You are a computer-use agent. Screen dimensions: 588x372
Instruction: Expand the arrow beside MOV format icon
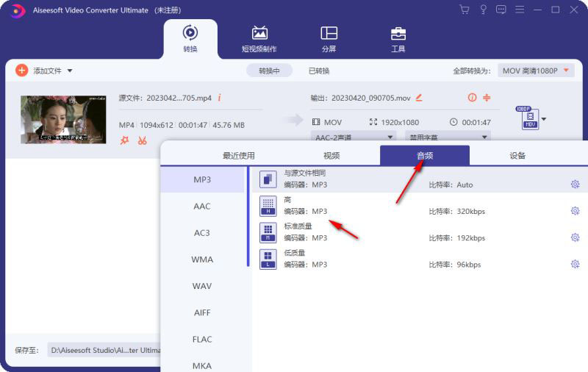(544, 119)
